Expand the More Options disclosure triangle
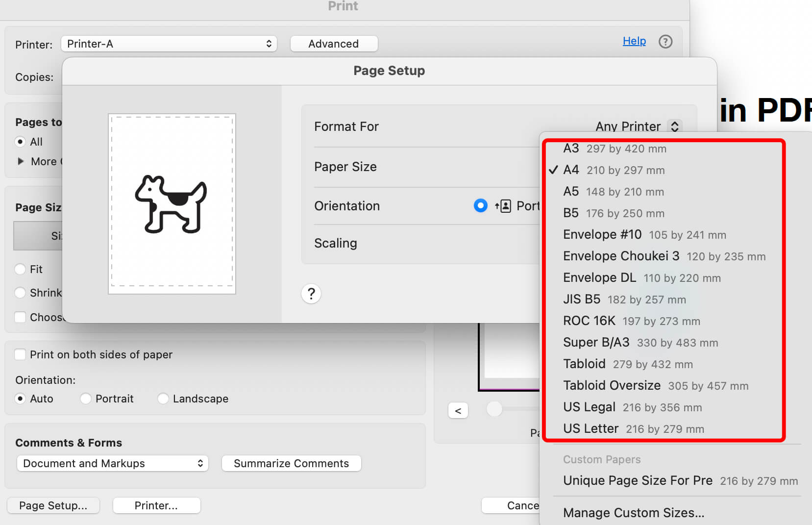The height and width of the screenshot is (525, 812). point(21,161)
